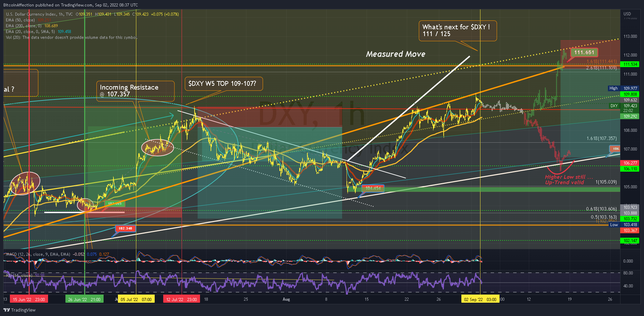Screen dimensions: 644x316
Task: Click the 103.888 price axis label
Action: click(630, 213)
